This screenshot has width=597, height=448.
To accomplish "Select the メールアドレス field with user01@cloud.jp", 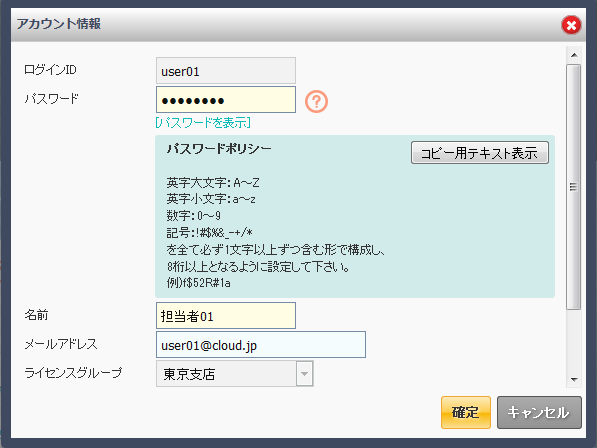I will (x=261, y=344).
